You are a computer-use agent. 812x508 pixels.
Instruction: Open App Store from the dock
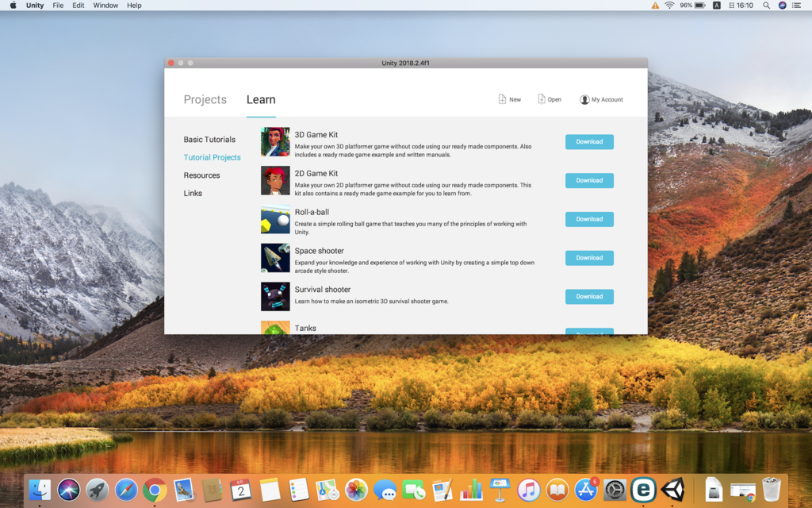pos(586,490)
